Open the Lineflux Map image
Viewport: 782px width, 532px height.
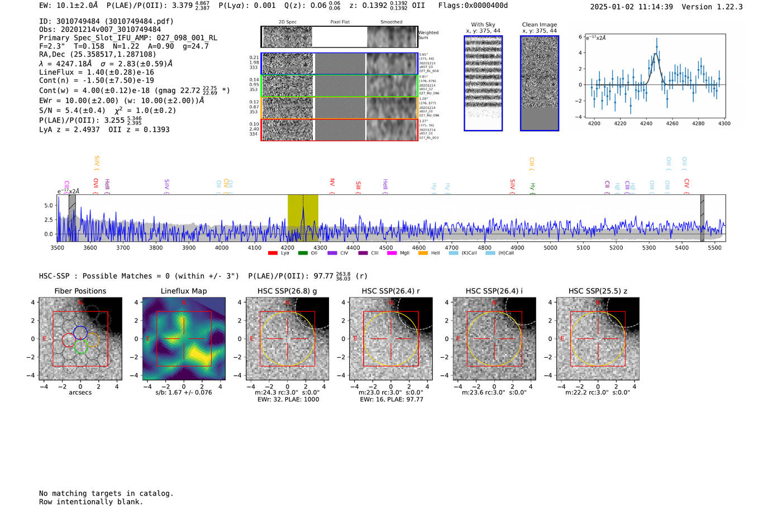[x=184, y=339]
